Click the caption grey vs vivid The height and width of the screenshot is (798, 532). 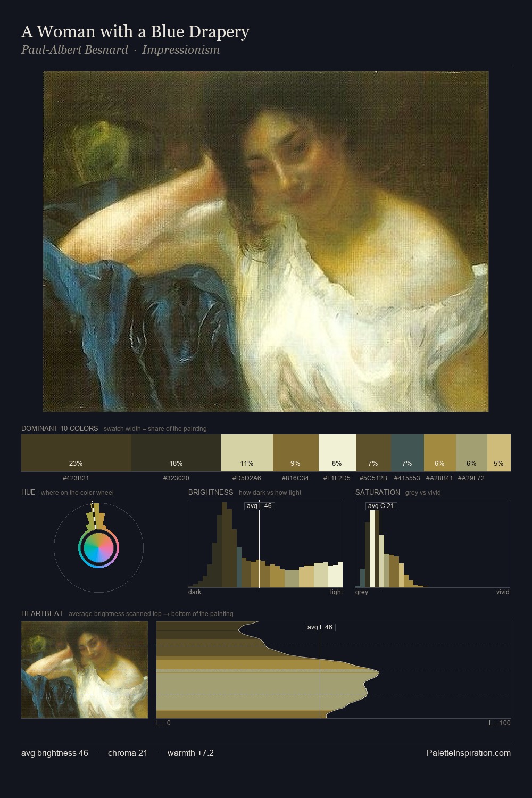423,493
